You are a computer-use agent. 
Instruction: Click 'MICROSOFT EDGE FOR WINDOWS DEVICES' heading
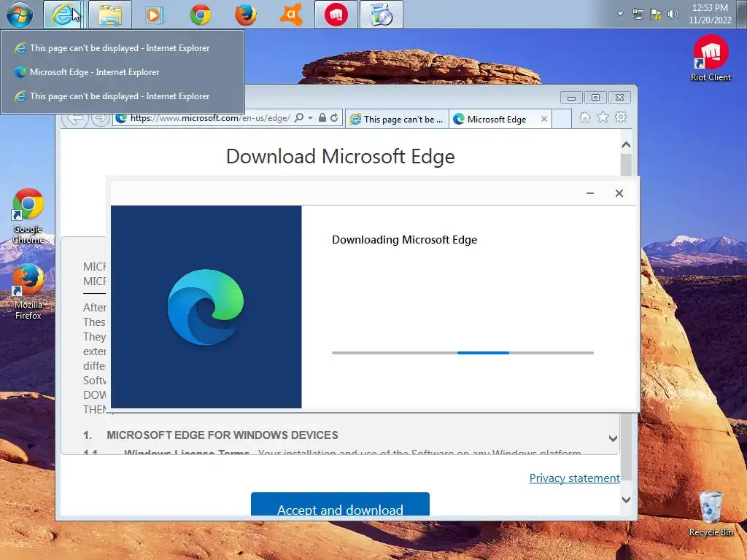(222, 435)
